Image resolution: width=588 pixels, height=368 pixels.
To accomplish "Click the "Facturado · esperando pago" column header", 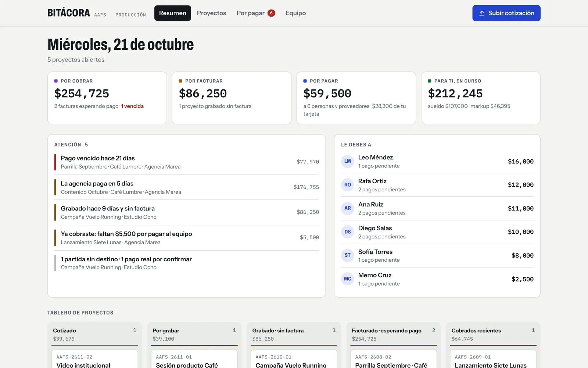I will pos(394,334).
